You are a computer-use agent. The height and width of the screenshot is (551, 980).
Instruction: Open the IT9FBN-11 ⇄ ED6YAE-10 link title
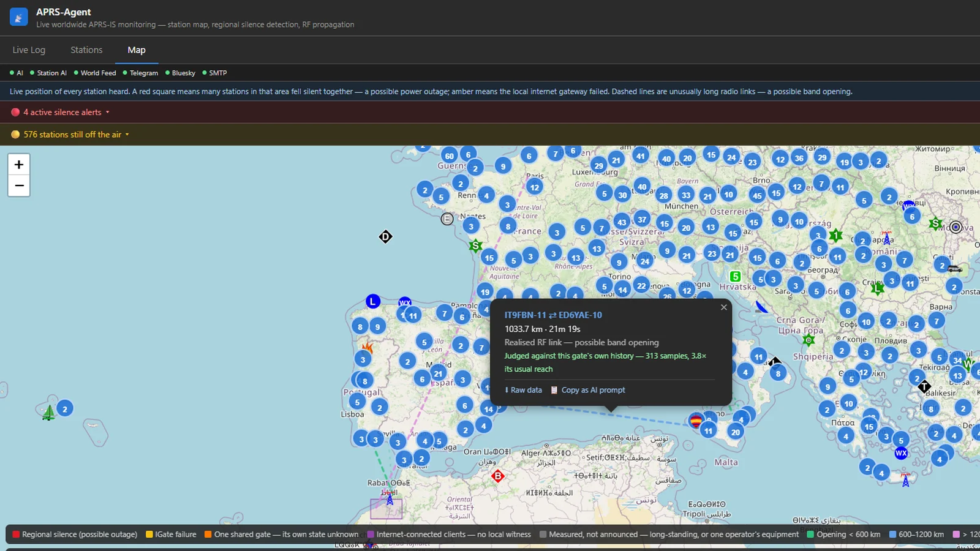coord(553,315)
